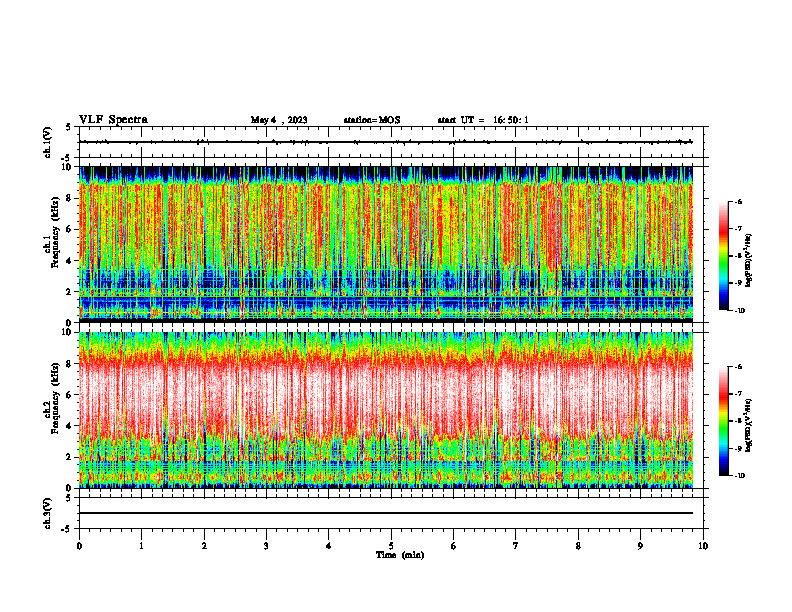
Task: Click the ch.1 voltage waveform trace
Action: [x=386, y=142]
